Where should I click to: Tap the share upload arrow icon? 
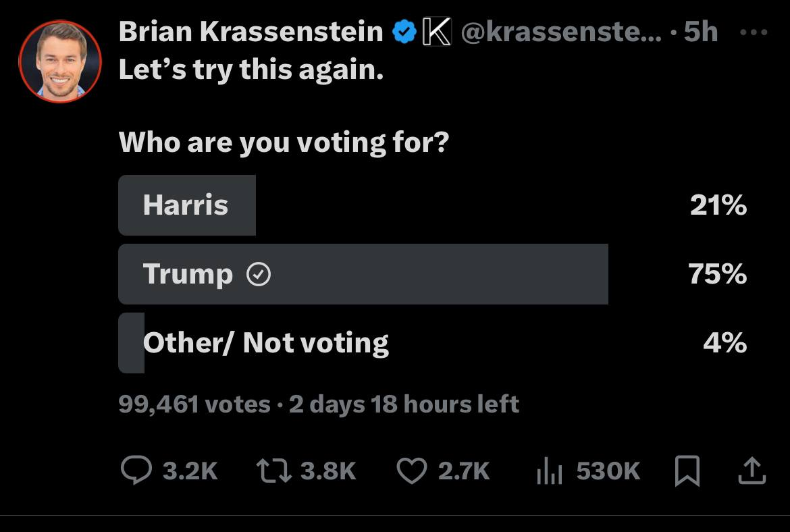[752, 471]
